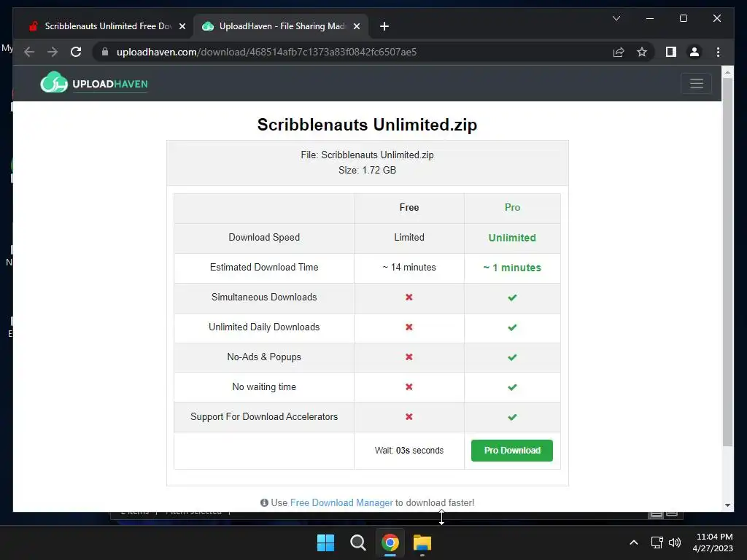This screenshot has width=747, height=560.
Task: Share this page via the share icon
Action: pos(619,52)
